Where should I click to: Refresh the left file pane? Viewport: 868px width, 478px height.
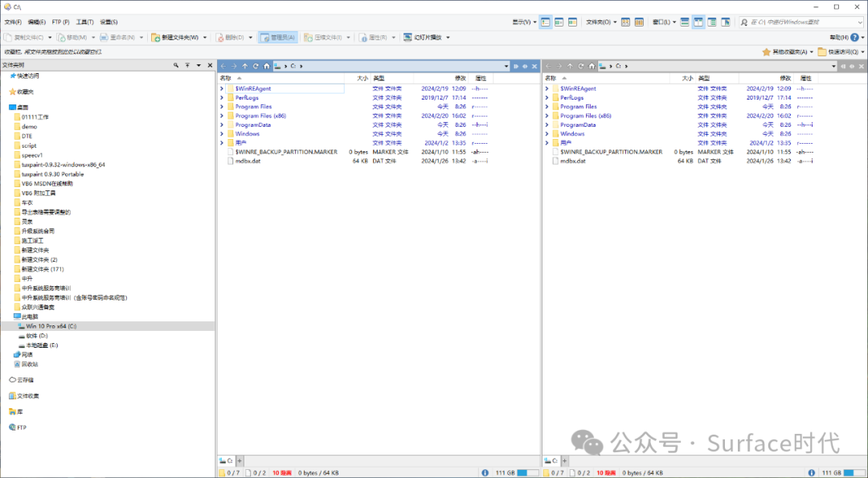tap(256, 66)
